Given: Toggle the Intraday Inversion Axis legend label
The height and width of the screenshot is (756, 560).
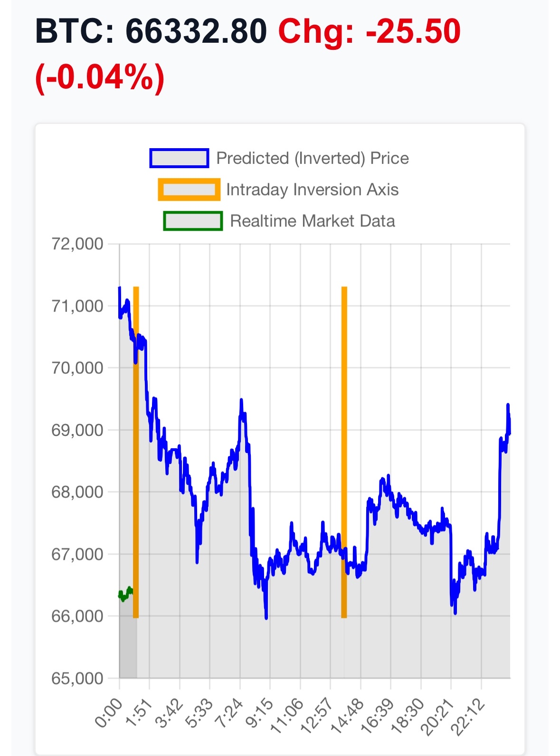Looking at the screenshot, I should (312, 189).
